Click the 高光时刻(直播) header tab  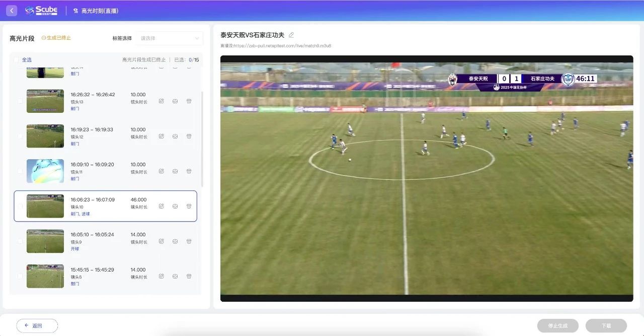click(x=100, y=11)
